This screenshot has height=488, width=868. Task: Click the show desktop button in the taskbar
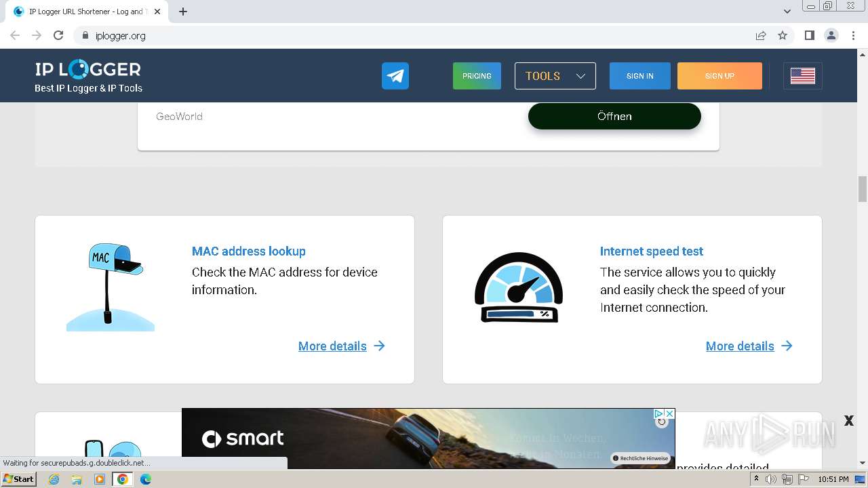tap(861, 479)
